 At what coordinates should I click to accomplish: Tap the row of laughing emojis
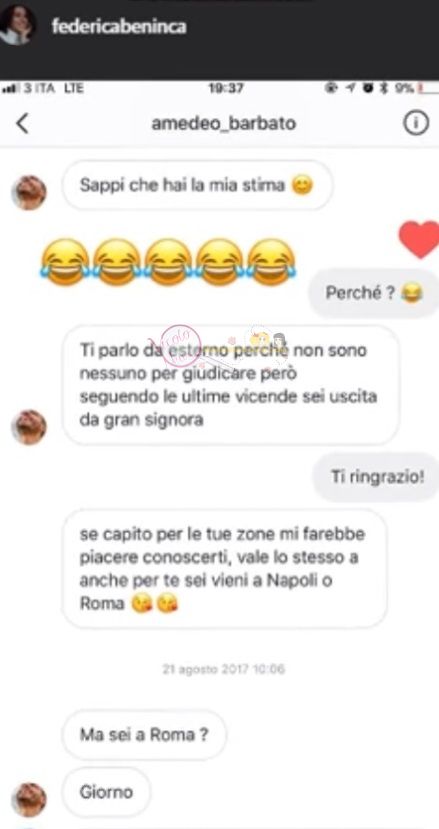click(x=168, y=262)
